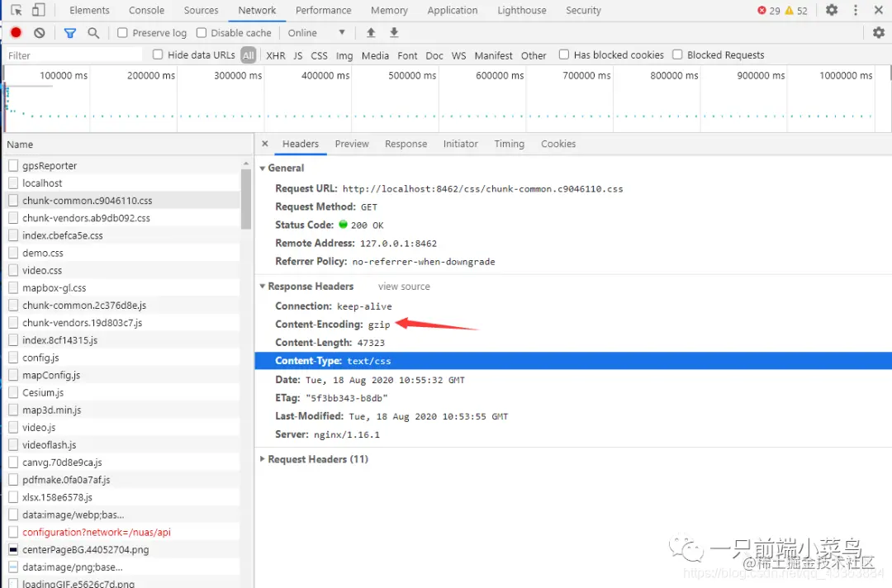Toggle the filter funnel icon
892x588 pixels.
coord(70,33)
